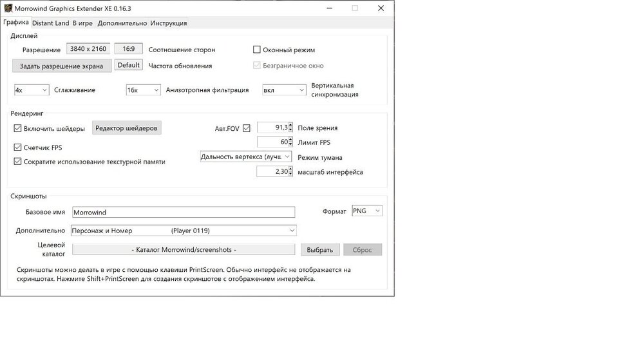Expand the Режим тумана dropdown
644x362 pixels.
(246, 157)
